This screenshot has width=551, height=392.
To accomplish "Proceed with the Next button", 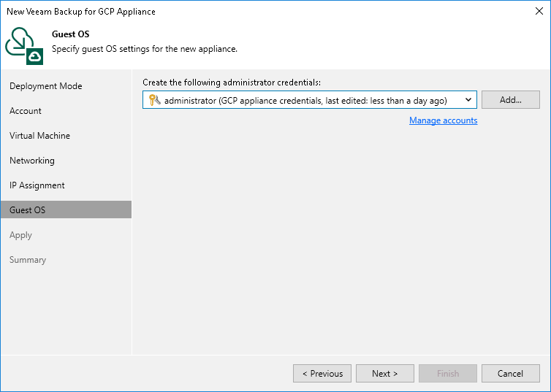I will coord(385,374).
